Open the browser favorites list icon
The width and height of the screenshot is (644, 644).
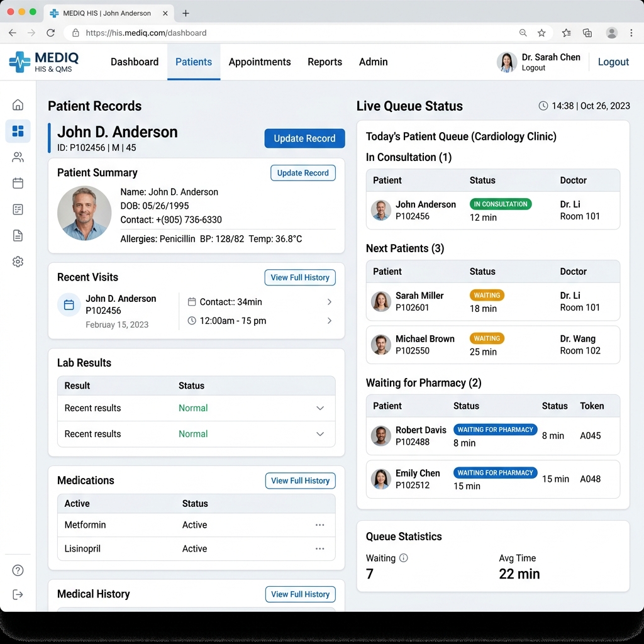click(x=567, y=33)
